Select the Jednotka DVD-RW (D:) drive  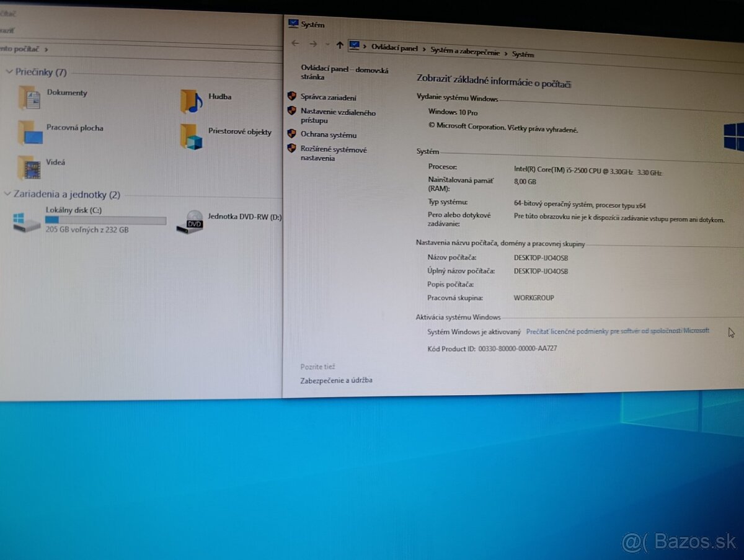click(244, 217)
